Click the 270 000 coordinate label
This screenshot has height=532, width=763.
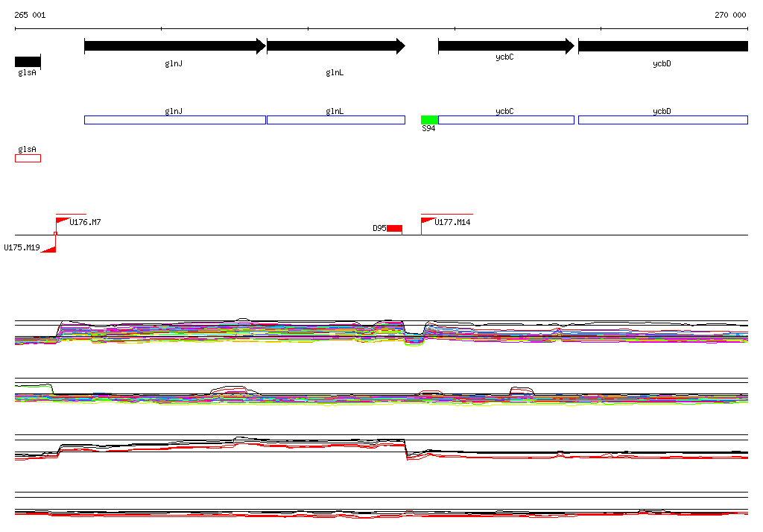click(730, 15)
